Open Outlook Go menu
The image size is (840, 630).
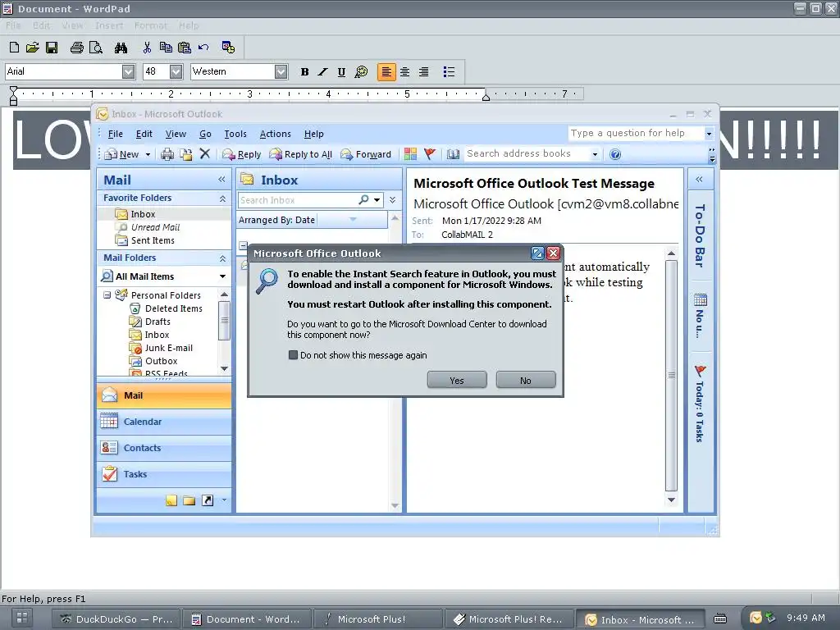(x=205, y=134)
